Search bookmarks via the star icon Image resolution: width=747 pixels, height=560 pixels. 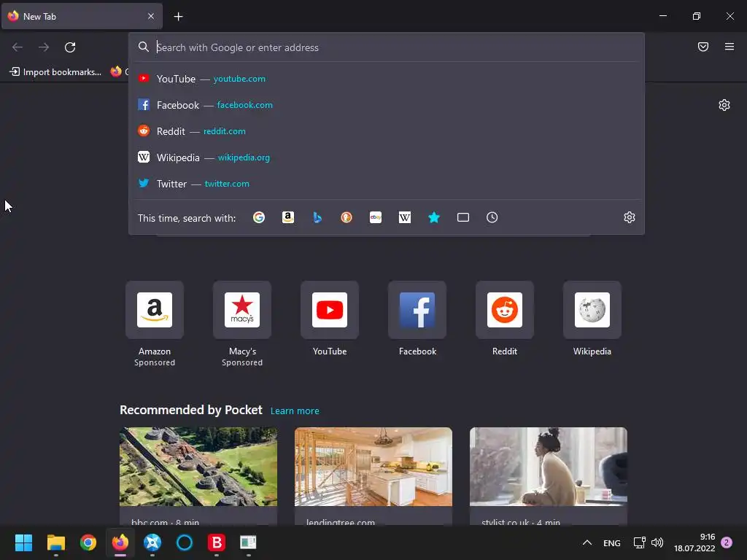(x=433, y=217)
